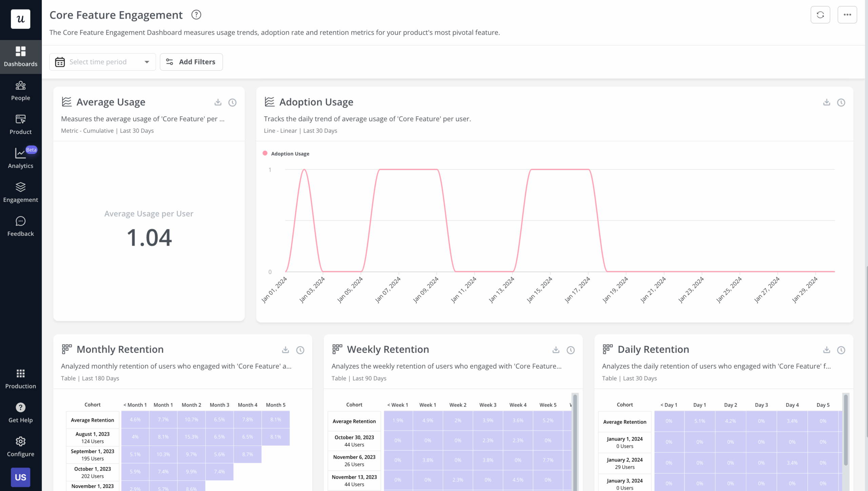The height and width of the screenshot is (491, 868).
Task: Open the Select time period dropdown
Action: (102, 62)
